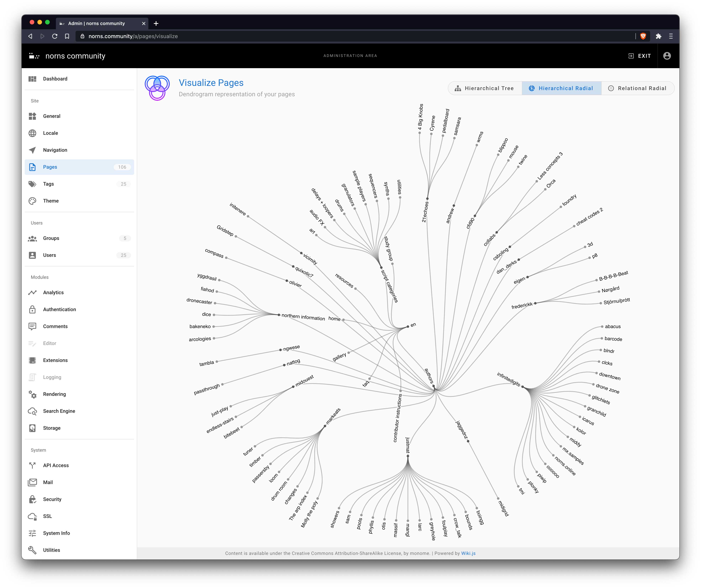Click the Storage disk icon
Screen dimensions: 701x588
point(32,428)
